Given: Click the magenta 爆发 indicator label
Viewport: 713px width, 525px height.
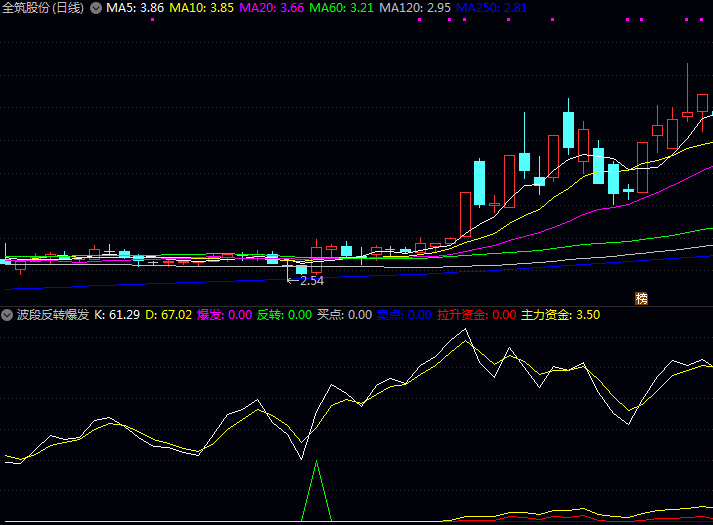Looking at the screenshot, I should pos(224,315).
